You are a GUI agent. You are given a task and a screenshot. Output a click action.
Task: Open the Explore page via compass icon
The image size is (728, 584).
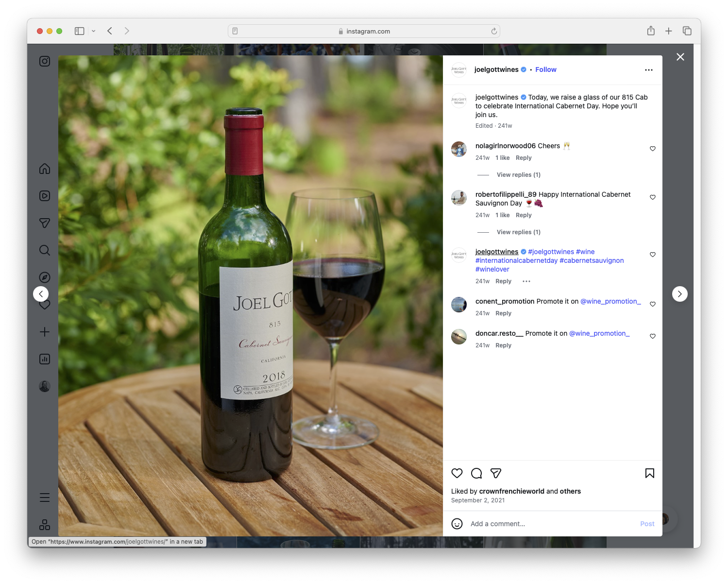(x=44, y=277)
